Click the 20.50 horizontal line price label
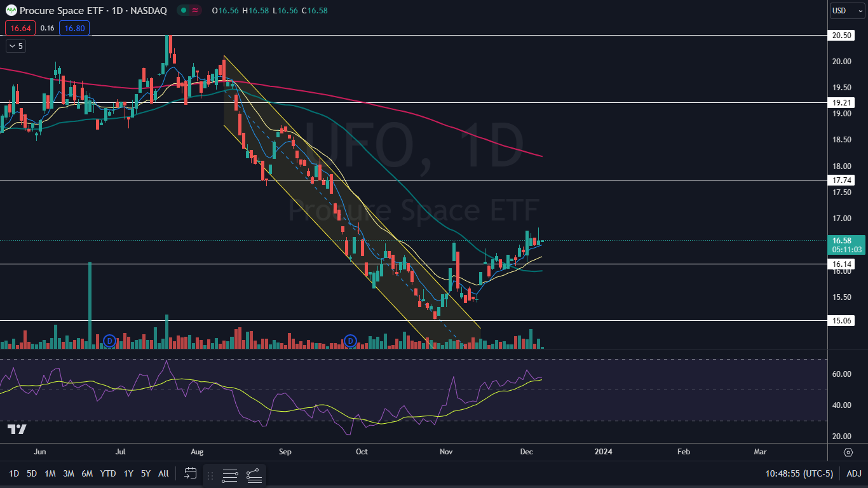Viewport: 868px width, 488px height. click(841, 36)
